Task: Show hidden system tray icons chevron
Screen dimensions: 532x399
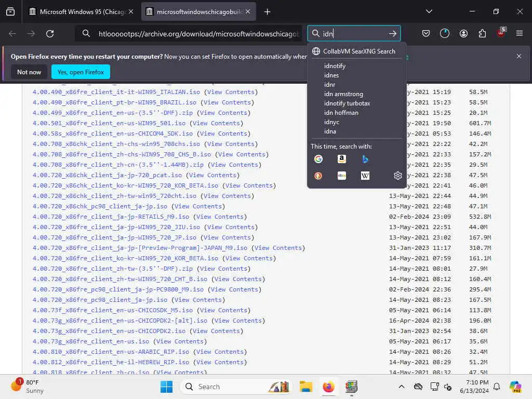Action: [402, 387]
